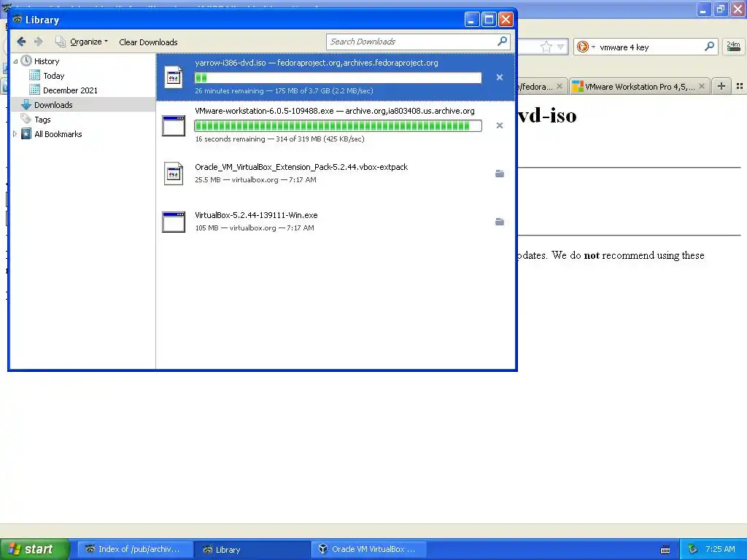The image size is (747, 560).
Task: Click the 24m downloads indicator button
Action: pos(733,47)
